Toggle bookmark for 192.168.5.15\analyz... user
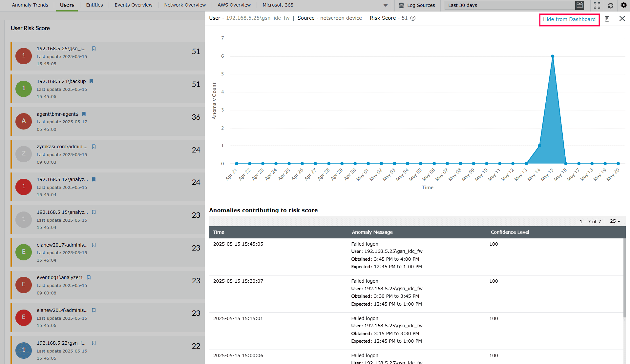Viewport: 630px width, 364px height. [94, 212]
